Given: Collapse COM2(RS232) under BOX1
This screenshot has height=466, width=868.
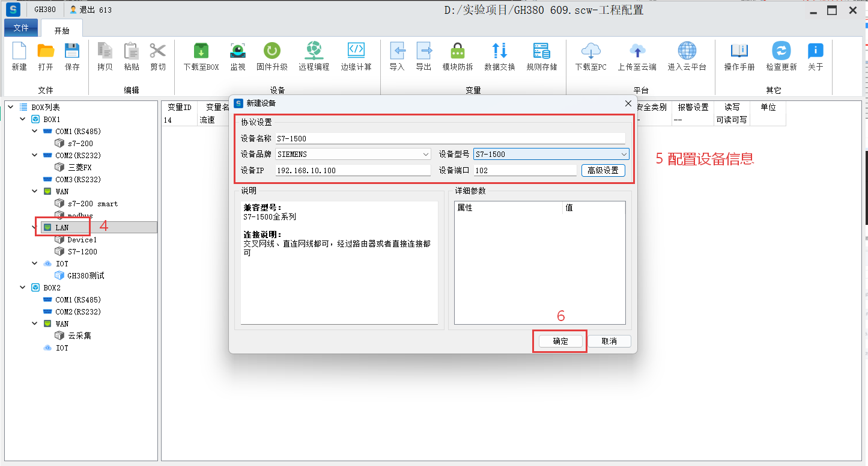Looking at the screenshot, I should (35, 155).
